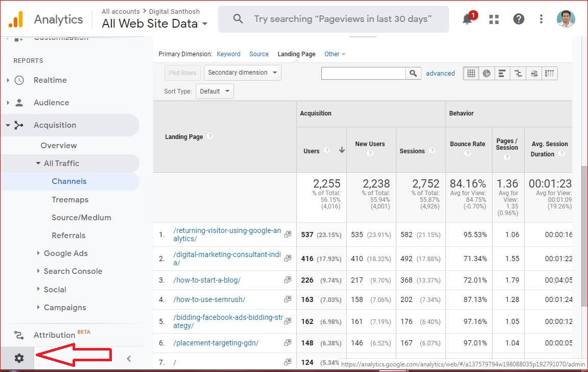Click the table search magnifier button
The image size is (588, 372).
pyautogui.click(x=413, y=73)
